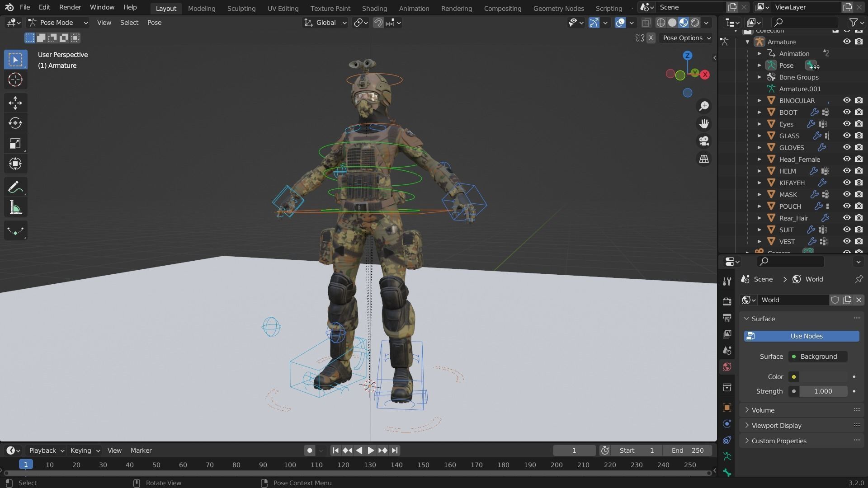
Task: Click the End frame field
Action: click(x=687, y=450)
